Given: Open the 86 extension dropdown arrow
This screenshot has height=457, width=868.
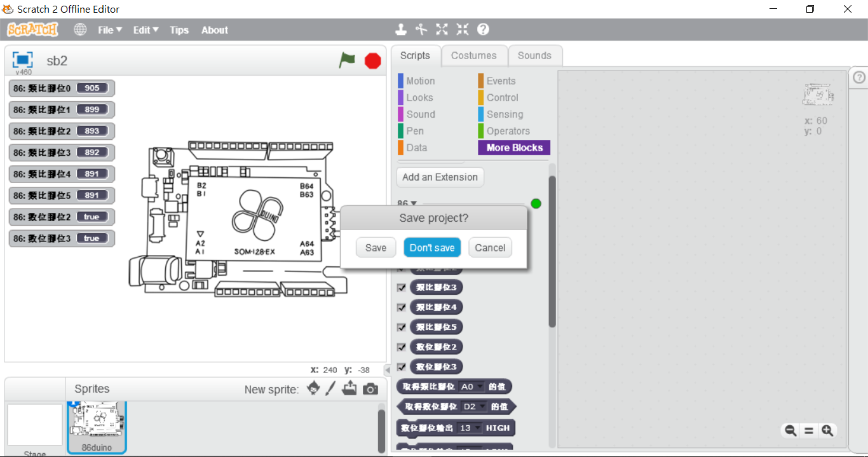Looking at the screenshot, I should pos(414,203).
